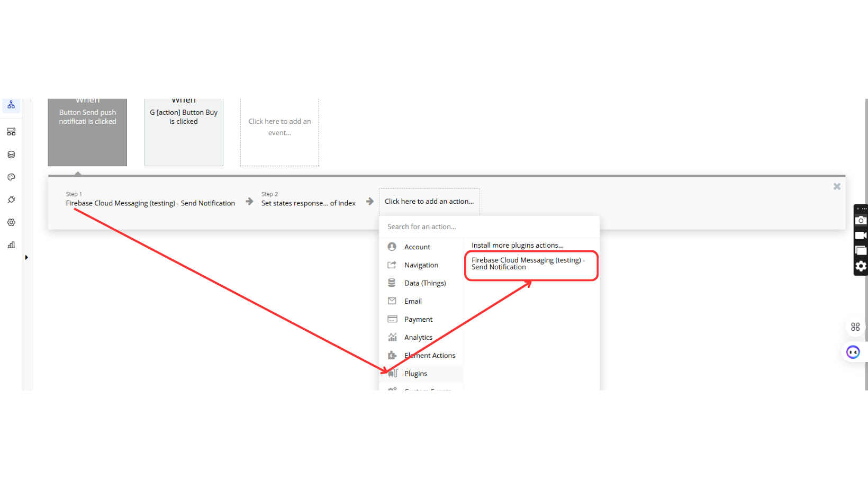The width and height of the screenshot is (868, 489).
Task: Select Plugins action category
Action: (x=421, y=374)
